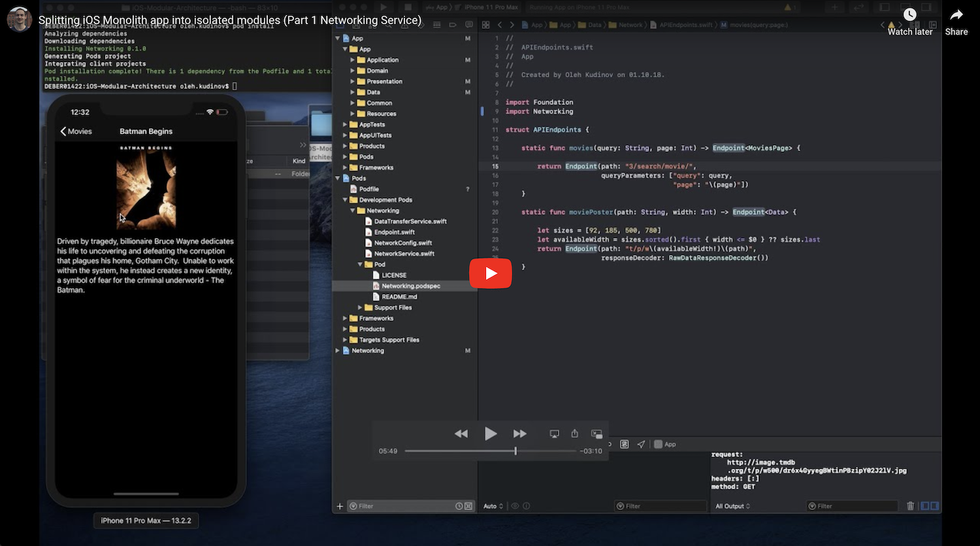Click the share icon in the player overlay
Viewport: 980px width, 546px height.
[x=575, y=434]
